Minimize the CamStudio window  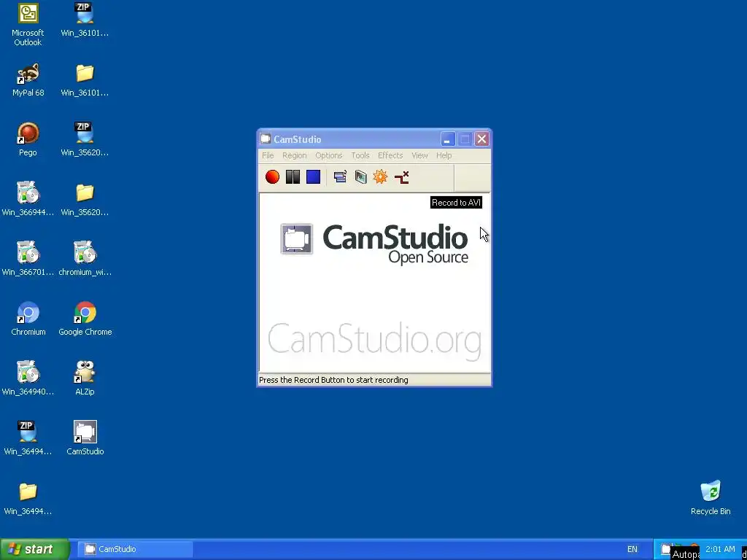447,139
